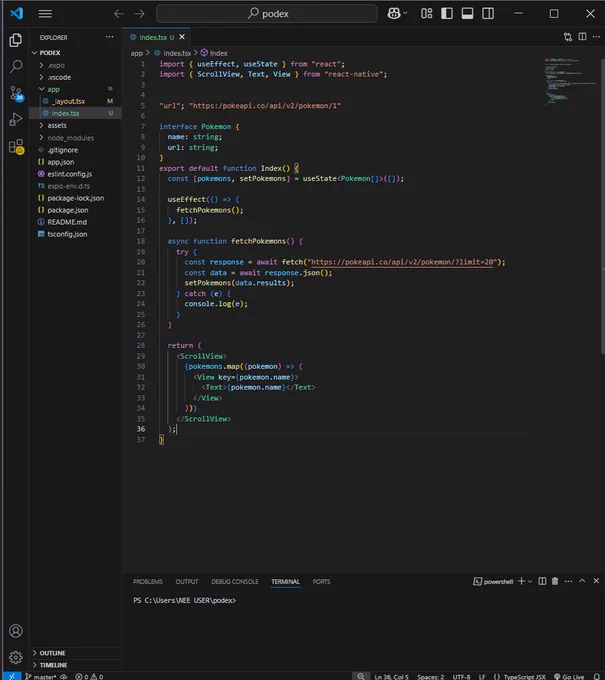This screenshot has width=605, height=680.
Task: Click the Index symbol breadcrumb
Action: (214, 53)
